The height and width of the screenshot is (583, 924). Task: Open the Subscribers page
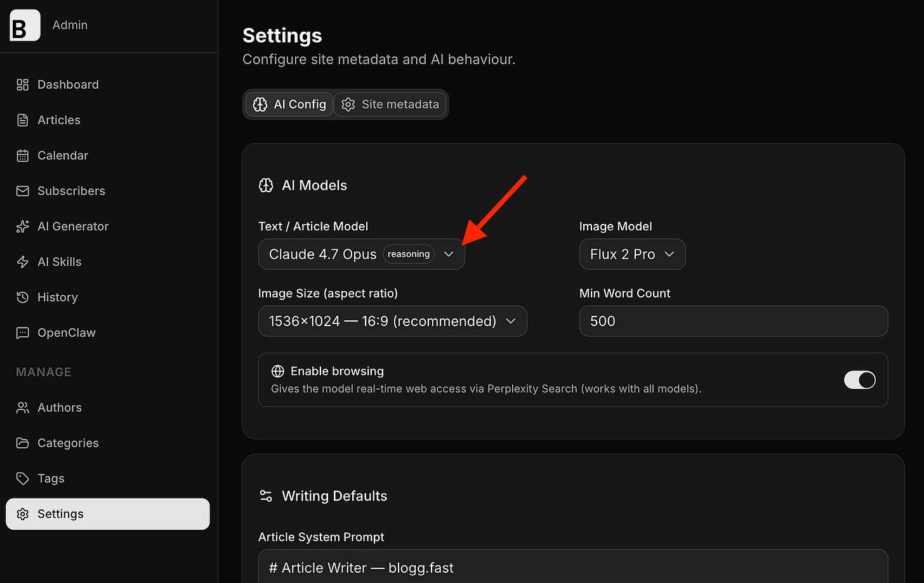tap(108, 191)
